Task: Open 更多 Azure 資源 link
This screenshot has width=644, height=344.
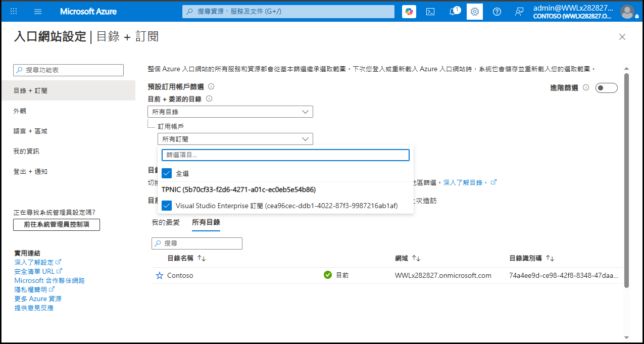Action: coord(38,299)
